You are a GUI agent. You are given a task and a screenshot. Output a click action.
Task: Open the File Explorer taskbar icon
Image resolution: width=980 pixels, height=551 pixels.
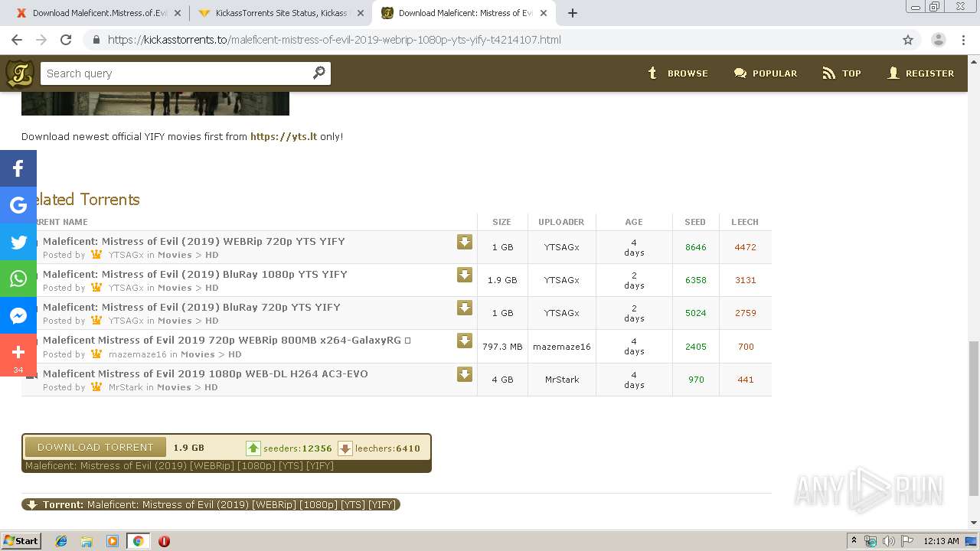[x=87, y=541]
